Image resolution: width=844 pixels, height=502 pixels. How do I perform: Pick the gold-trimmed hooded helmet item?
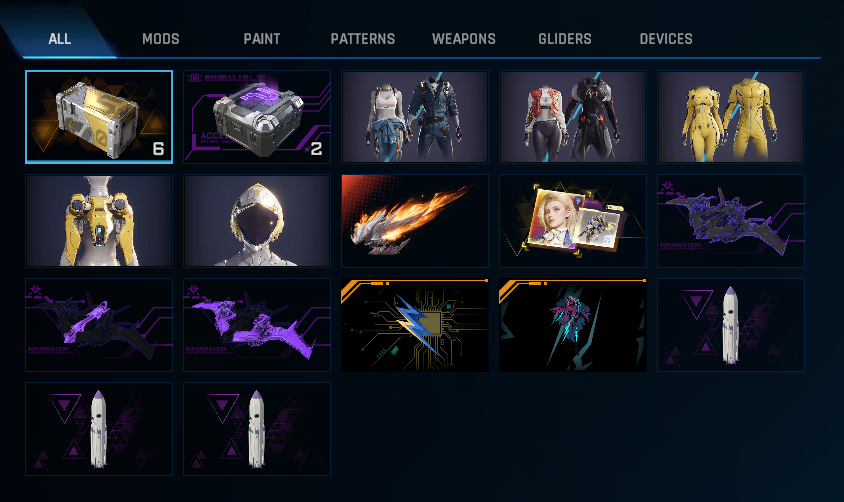point(257,221)
